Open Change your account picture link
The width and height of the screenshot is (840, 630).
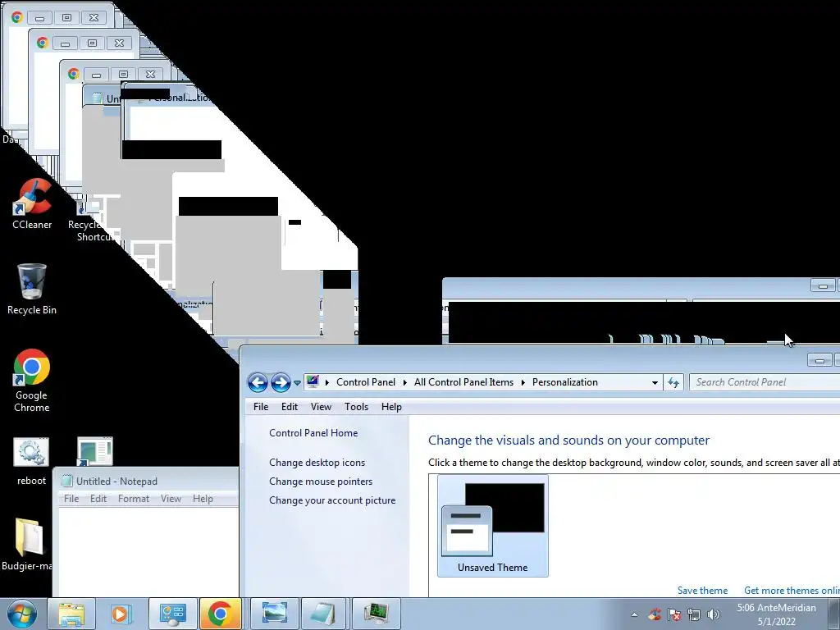[332, 500]
